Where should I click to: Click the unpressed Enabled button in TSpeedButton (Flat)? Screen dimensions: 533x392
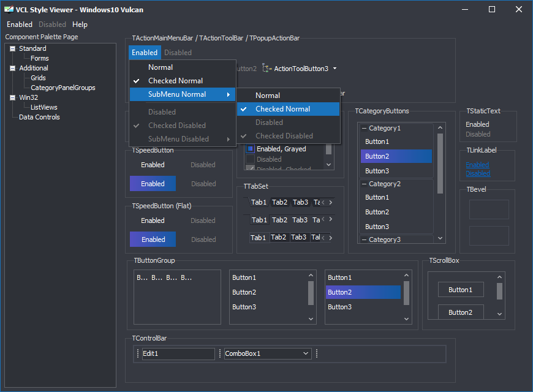tap(153, 221)
